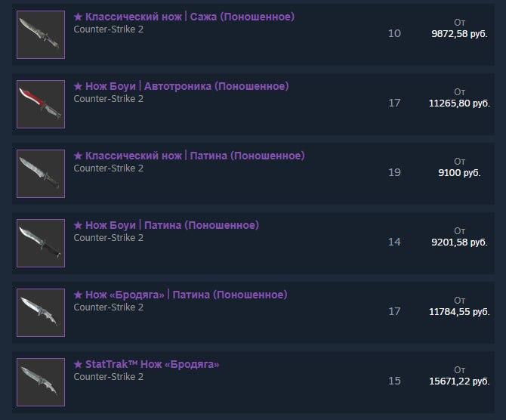Screen dimensions: 506x420
Task: Open the Нож Боуи | Автотроника listing title
Action: point(181,86)
